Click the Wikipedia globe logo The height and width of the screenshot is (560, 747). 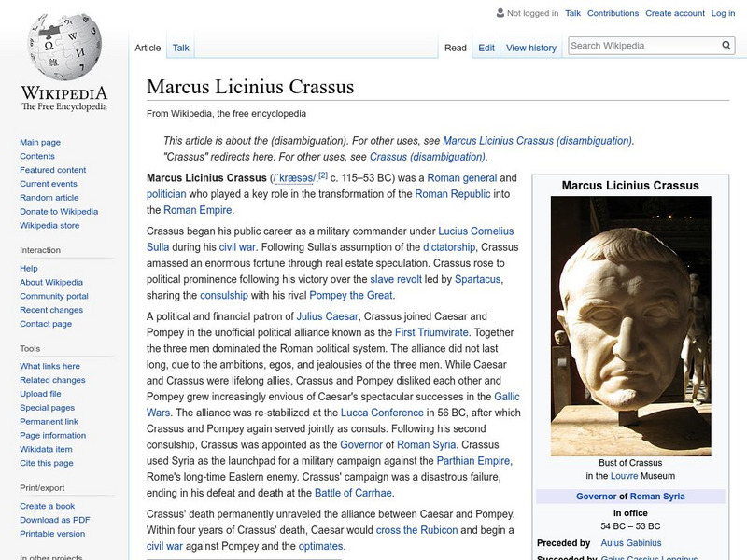point(64,47)
